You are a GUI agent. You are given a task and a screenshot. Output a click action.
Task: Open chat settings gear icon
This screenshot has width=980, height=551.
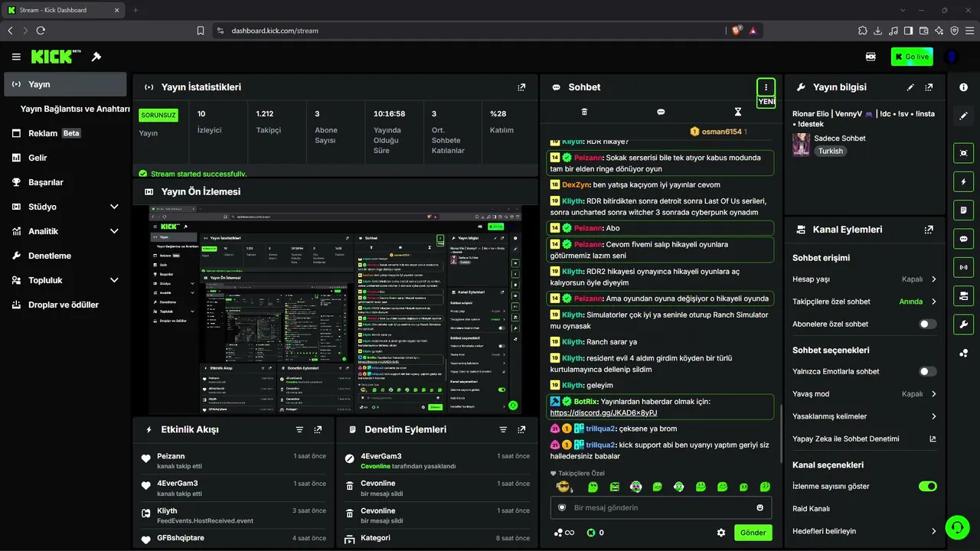720,533
